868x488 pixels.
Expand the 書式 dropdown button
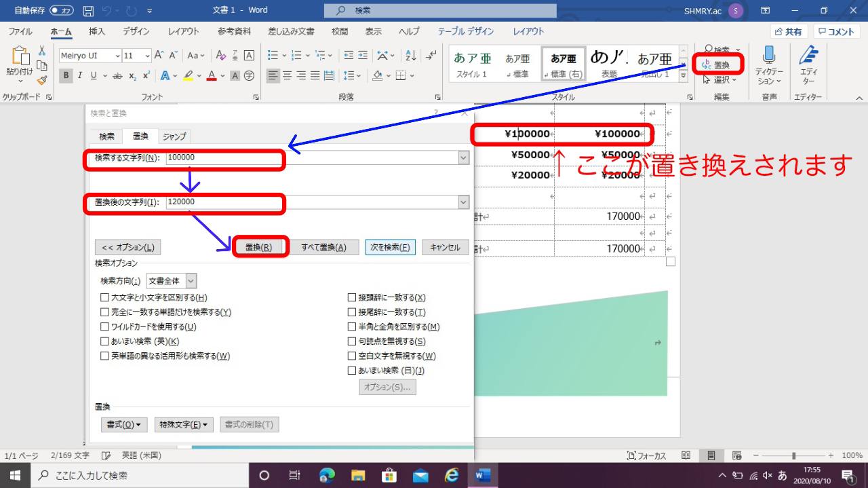[123, 425]
